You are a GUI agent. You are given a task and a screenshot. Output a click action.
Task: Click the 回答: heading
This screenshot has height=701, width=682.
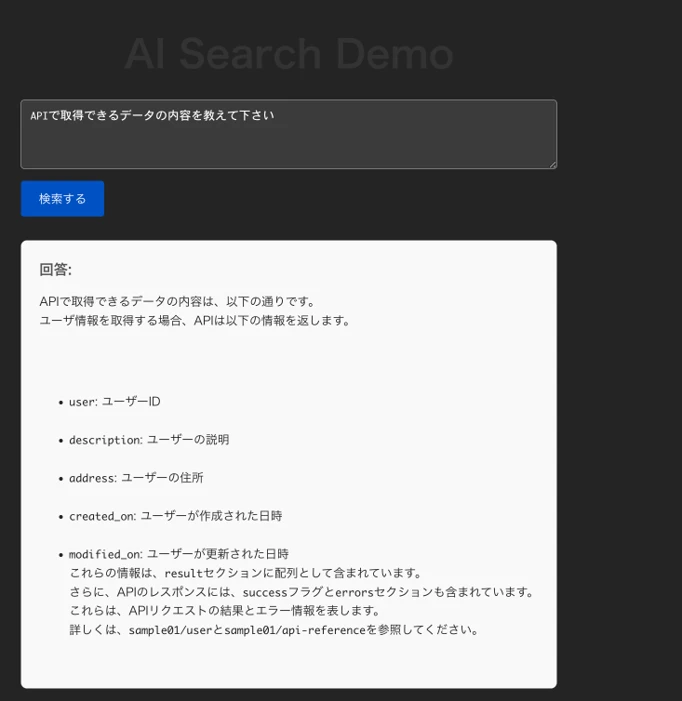(x=55, y=270)
